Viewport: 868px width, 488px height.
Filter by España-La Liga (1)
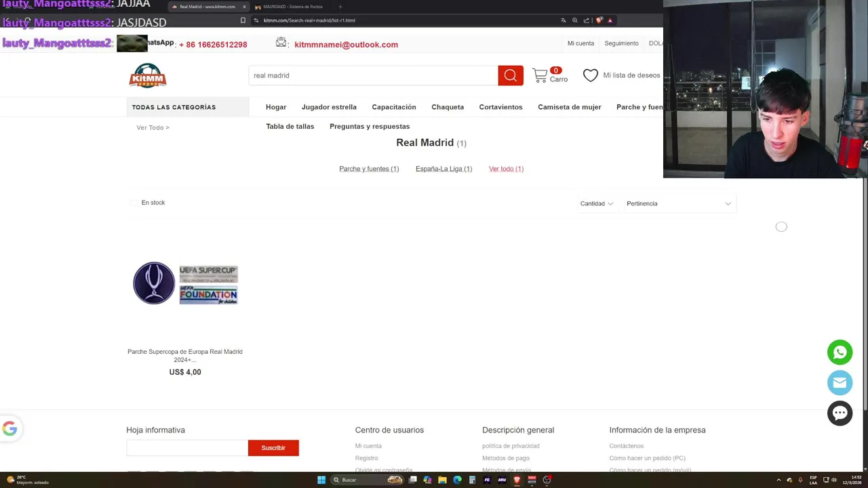tap(443, 169)
